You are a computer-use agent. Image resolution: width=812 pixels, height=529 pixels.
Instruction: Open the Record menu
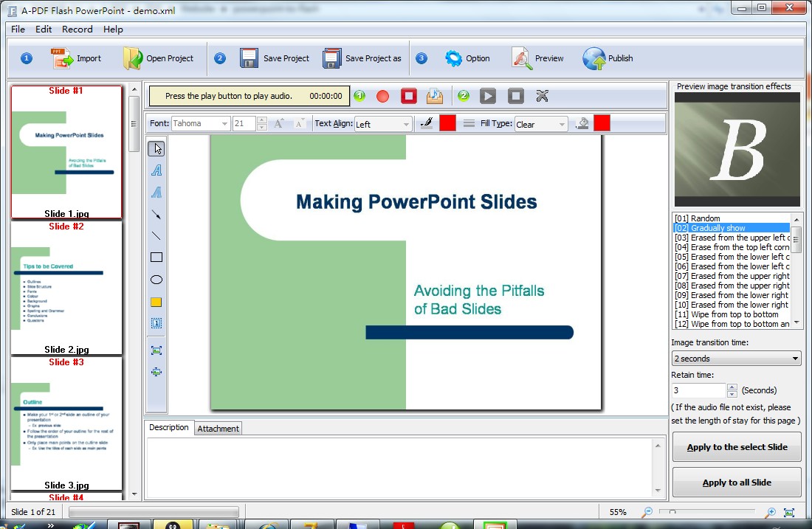point(77,30)
